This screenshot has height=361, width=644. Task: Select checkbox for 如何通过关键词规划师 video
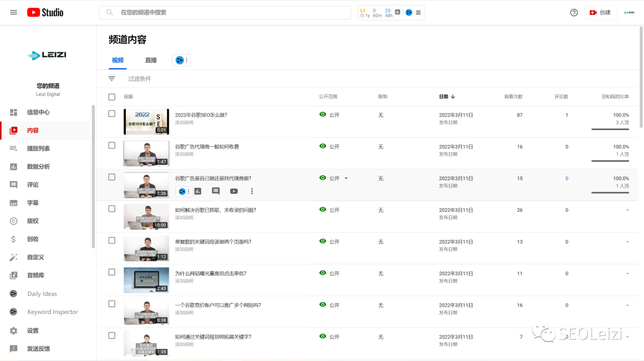[112, 335]
